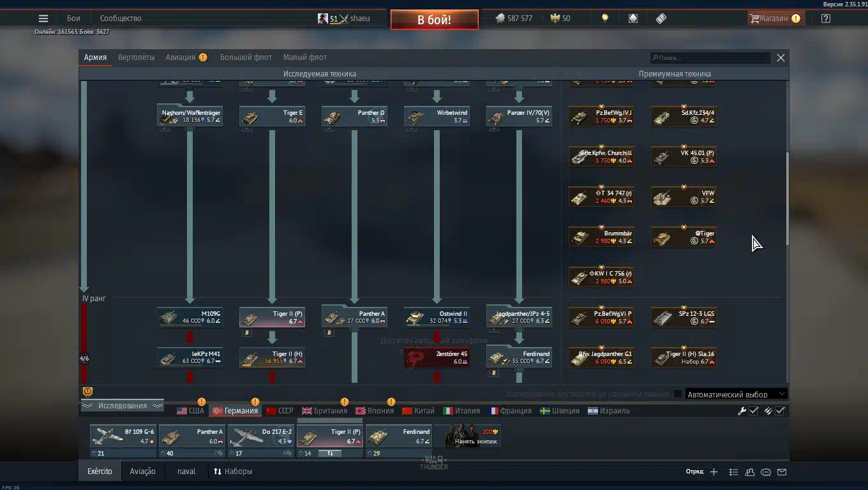Click the wrench settings icon near checkboxes
The height and width of the screenshot is (490, 868).
(x=742, y=411)
